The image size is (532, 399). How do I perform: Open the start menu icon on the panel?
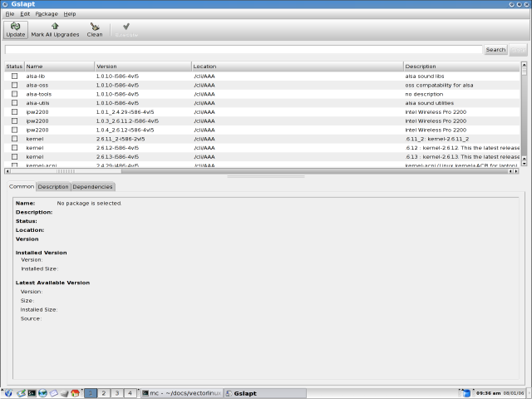tap(7, 392)
